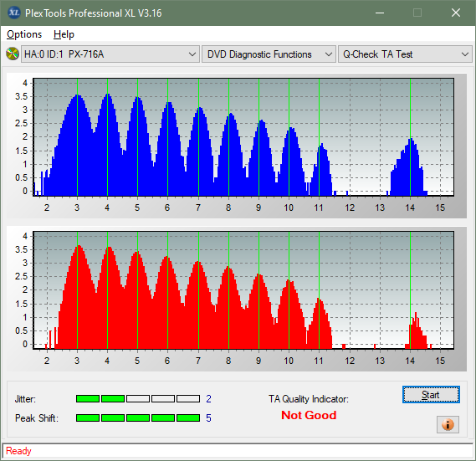Minimize the PlexTools window

pos(380,13)
